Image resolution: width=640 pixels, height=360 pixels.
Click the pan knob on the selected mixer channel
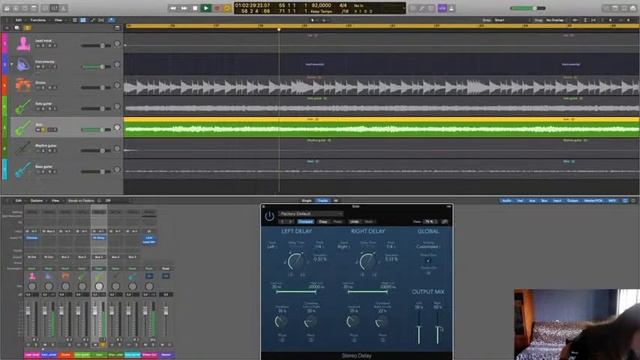(99, 287)
